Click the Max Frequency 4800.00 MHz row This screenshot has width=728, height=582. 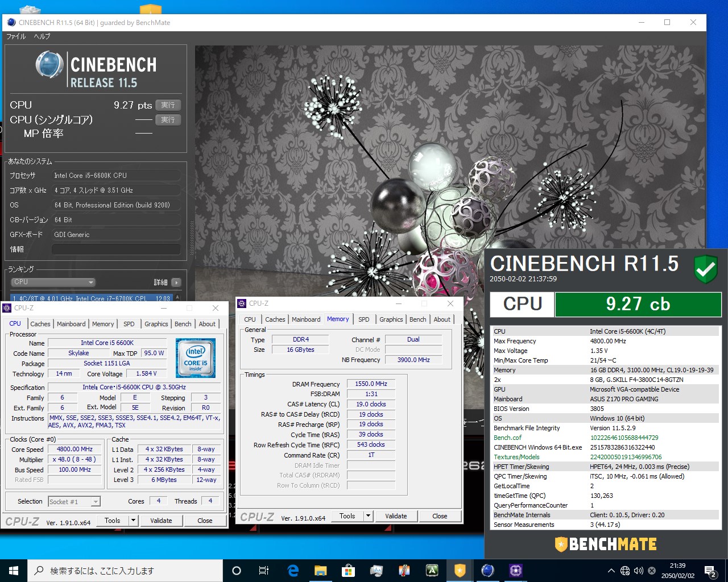605,341
